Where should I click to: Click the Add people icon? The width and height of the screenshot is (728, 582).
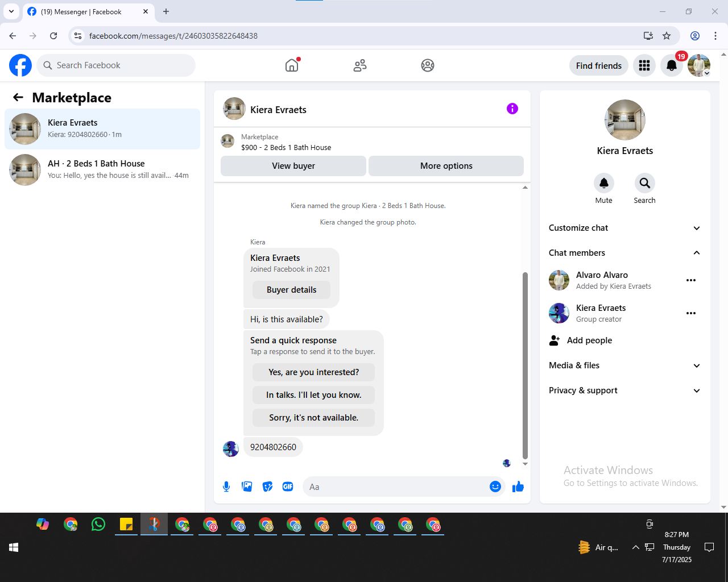[555, 340]
